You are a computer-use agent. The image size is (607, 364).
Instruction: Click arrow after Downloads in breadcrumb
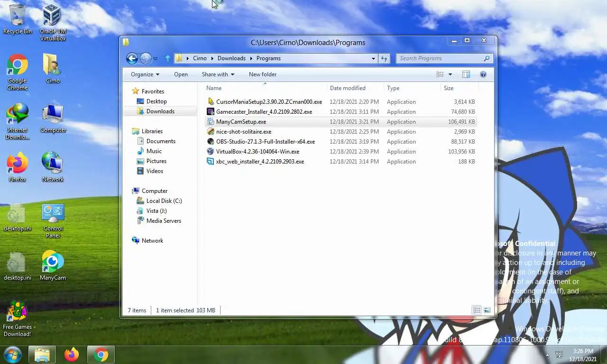[x=252, y=58]
